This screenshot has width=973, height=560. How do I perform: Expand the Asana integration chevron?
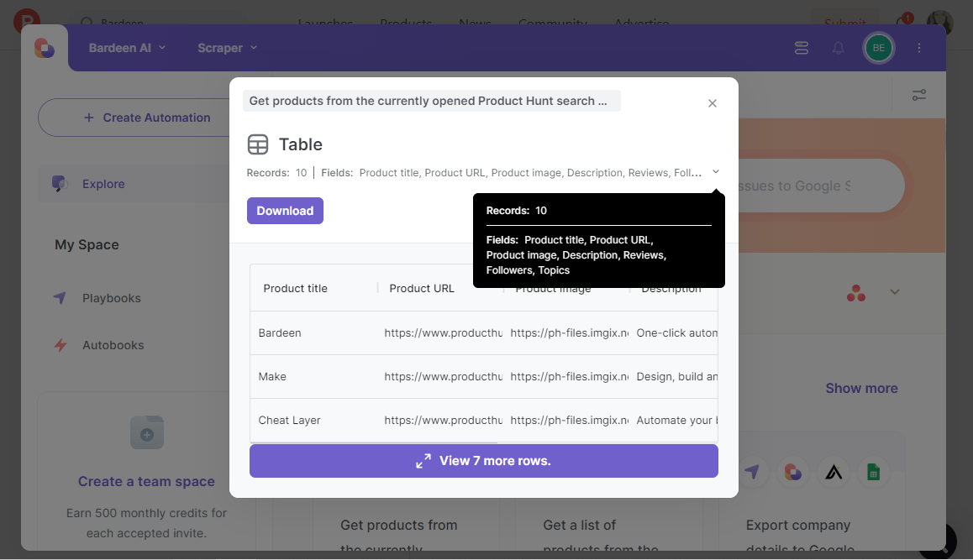click(x=895, y=292)
